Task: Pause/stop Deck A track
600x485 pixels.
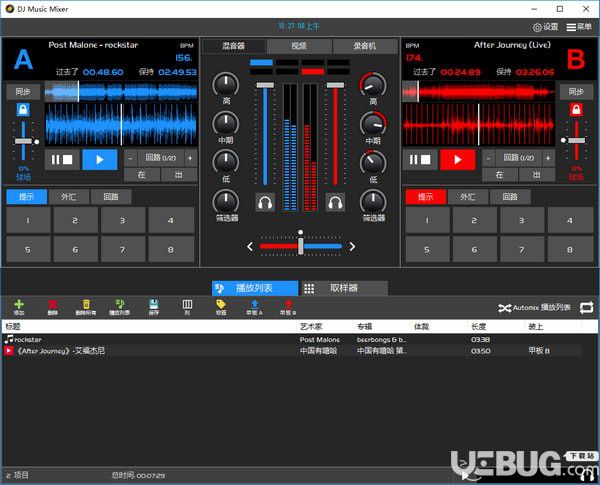Action: click(62, 159)
